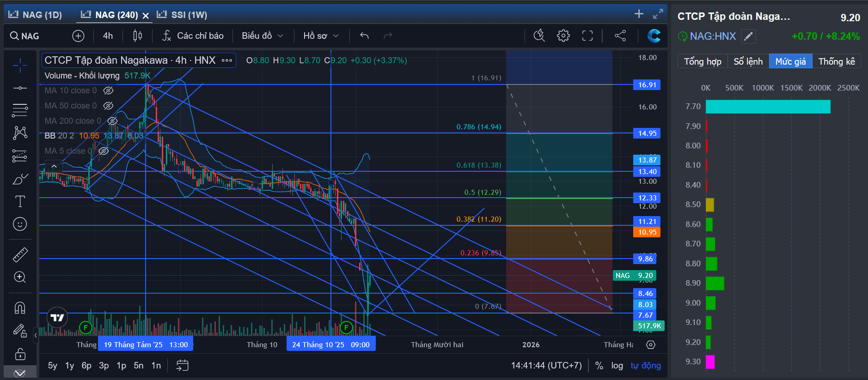Open the 'Sổ lệnh' tab

click(748, 61)
